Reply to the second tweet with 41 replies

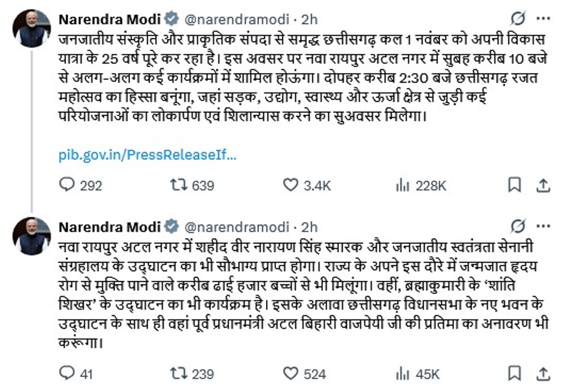[x=68, y=374]
